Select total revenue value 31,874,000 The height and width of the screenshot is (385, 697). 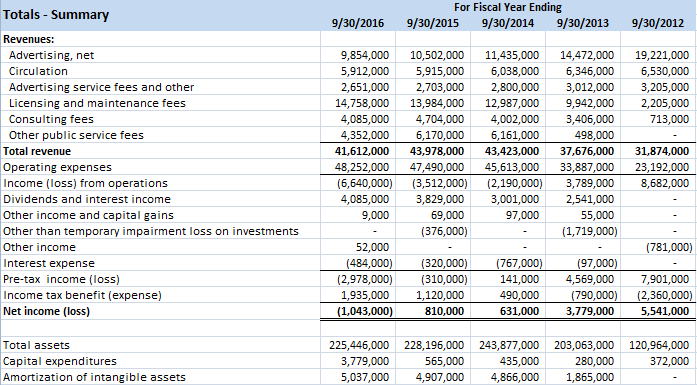pyautogui.click(x=662, y=151)
